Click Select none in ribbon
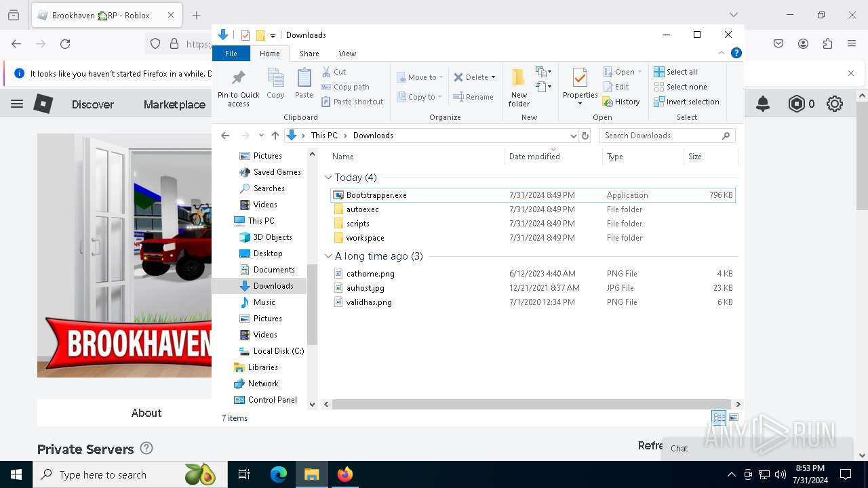The height and width of the screenshot is (488, 868). pyautogui.click(x=680, y=87)
